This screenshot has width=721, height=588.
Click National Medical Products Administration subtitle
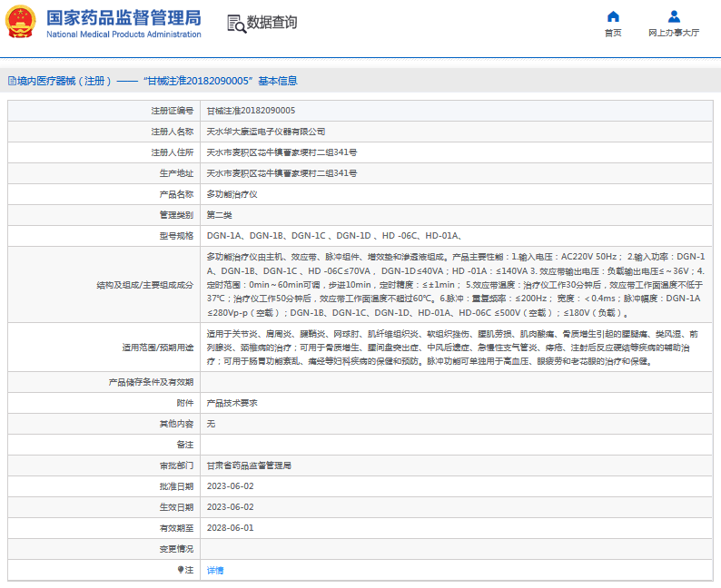(x=123, y=34)
